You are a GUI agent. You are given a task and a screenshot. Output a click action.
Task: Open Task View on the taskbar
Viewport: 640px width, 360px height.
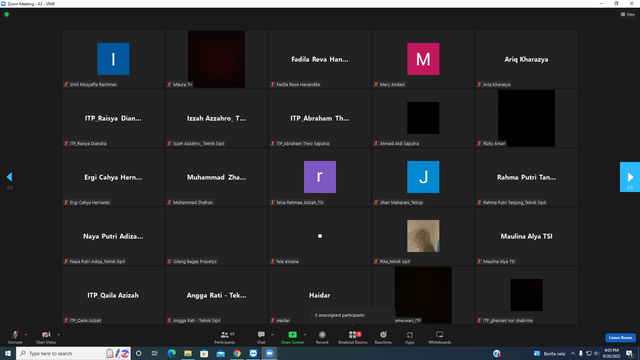155,353
